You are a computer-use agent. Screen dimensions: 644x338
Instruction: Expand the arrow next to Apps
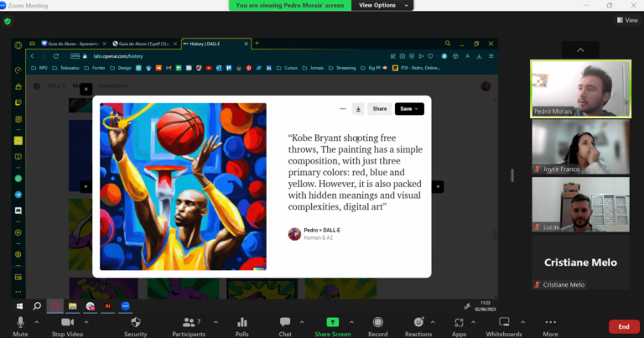coord(473,322)
